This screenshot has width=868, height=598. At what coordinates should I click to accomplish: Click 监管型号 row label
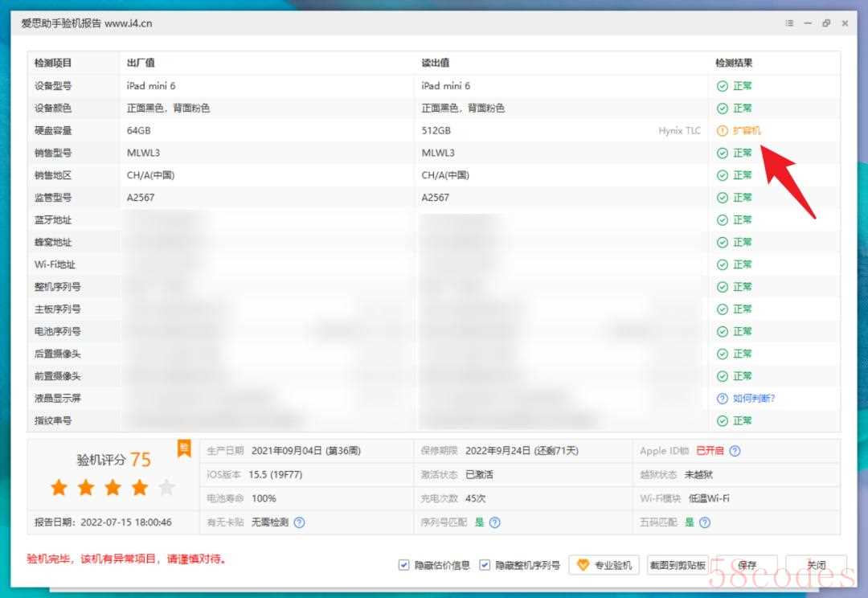coord(53,198)
